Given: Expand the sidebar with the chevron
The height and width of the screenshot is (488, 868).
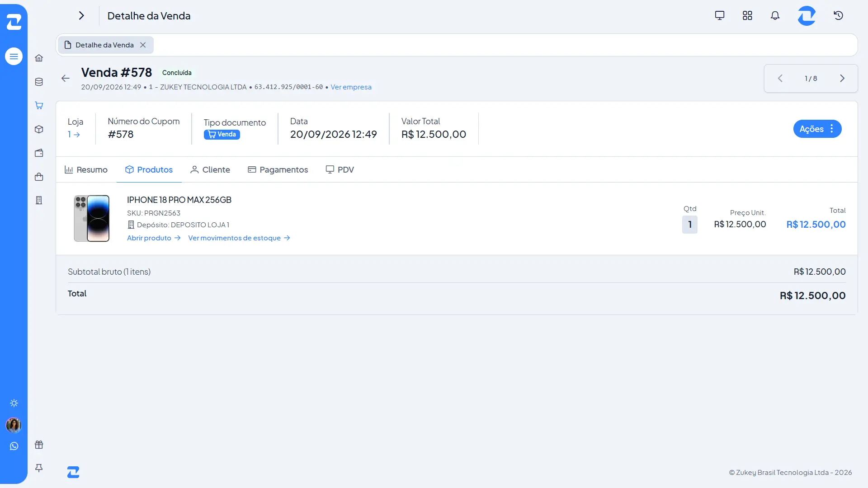Looking at the screenshot, I should coord(81,15).
